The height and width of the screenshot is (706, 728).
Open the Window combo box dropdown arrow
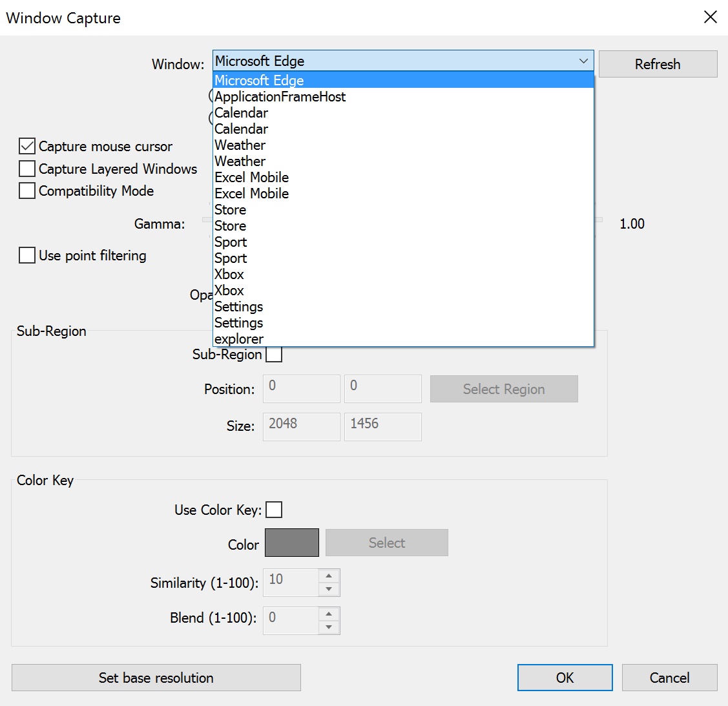(x=583, y=61)
